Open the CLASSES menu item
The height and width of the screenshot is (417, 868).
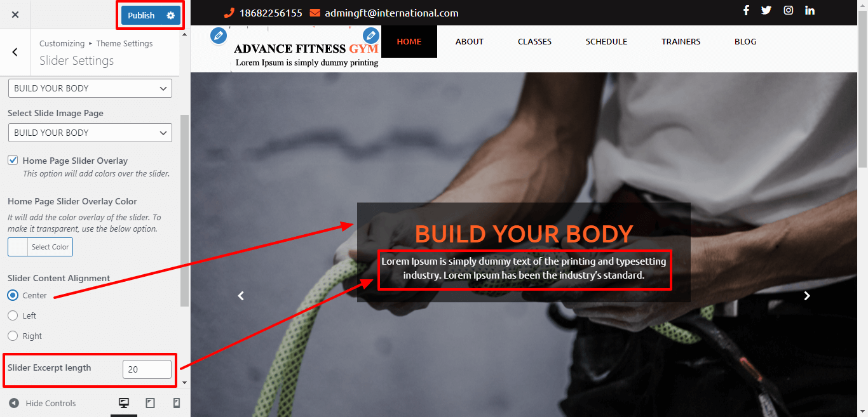[534, 41]
